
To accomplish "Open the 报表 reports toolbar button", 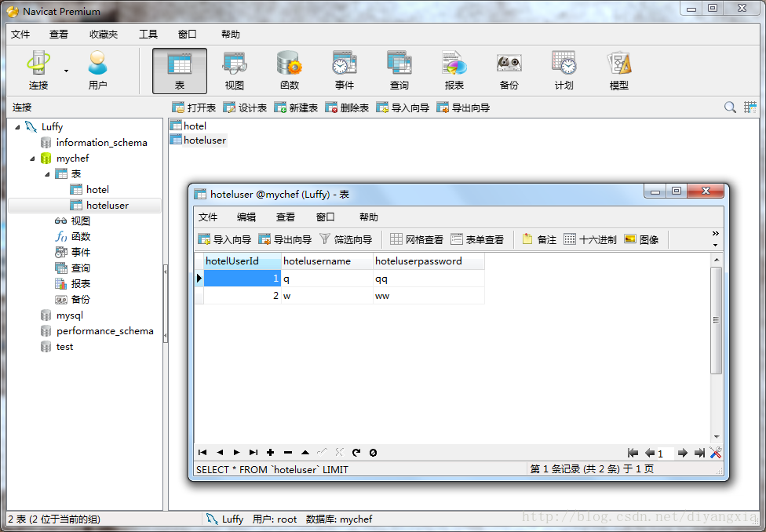I will point(454,71).
